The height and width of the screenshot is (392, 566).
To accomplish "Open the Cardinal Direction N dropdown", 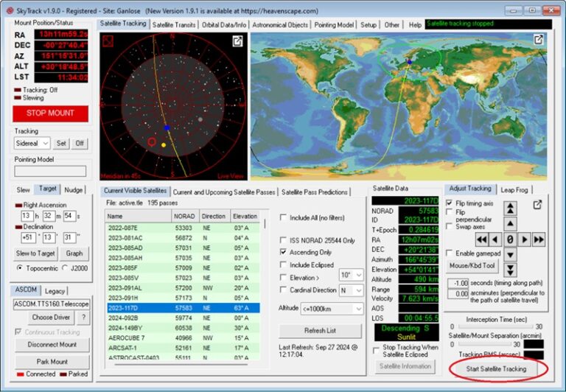I will pos(352,290).
